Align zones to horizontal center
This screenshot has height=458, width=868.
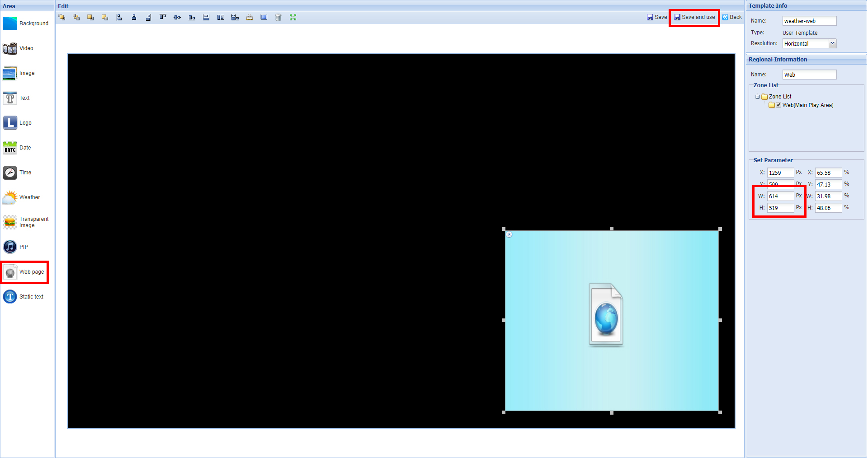click(134, 17)
